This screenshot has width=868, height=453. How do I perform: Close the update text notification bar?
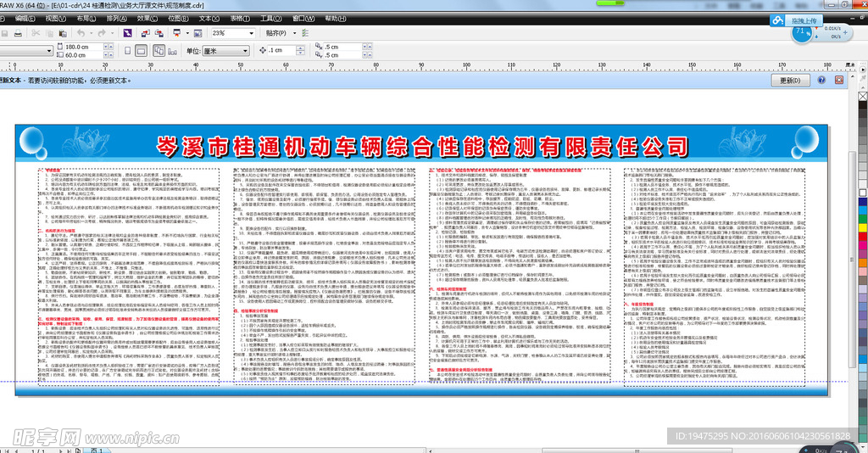tap(839, 81)
